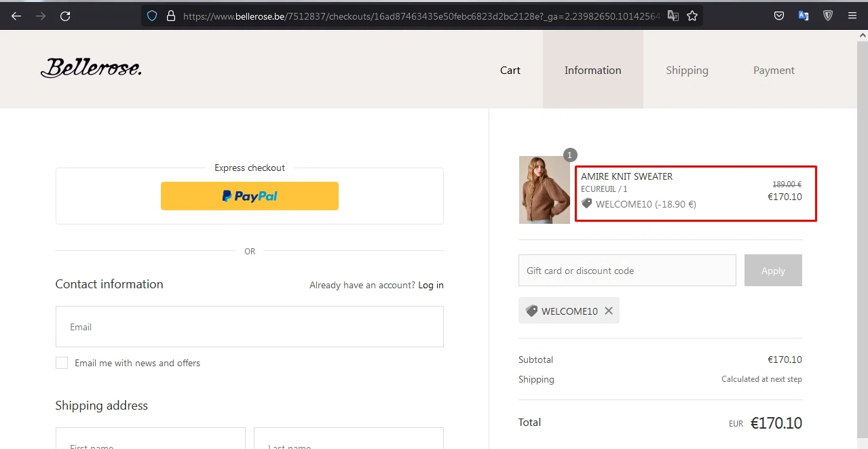Open the Bitwarden shield extension icon
Screen dimensions: 868x449
click(828, 16)
